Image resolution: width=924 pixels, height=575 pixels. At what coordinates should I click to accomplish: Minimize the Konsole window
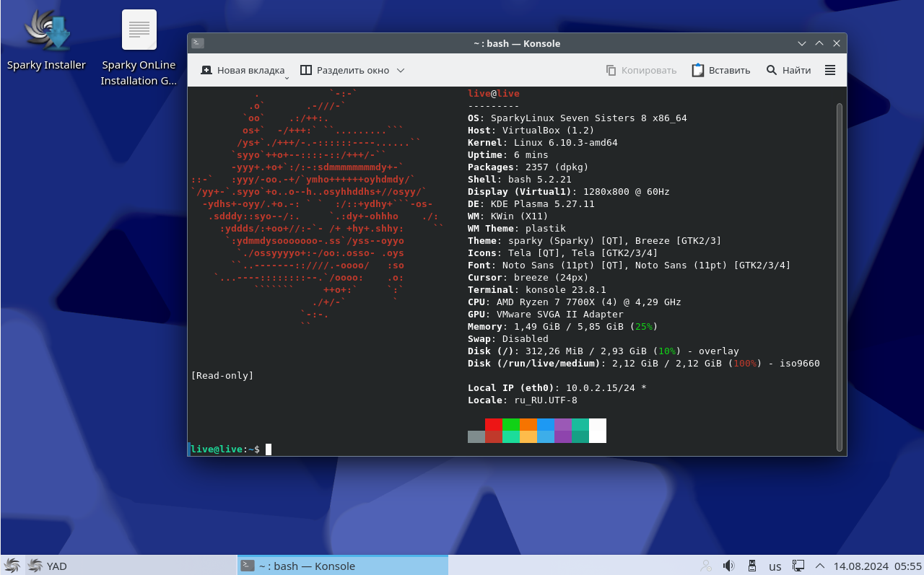801,43
